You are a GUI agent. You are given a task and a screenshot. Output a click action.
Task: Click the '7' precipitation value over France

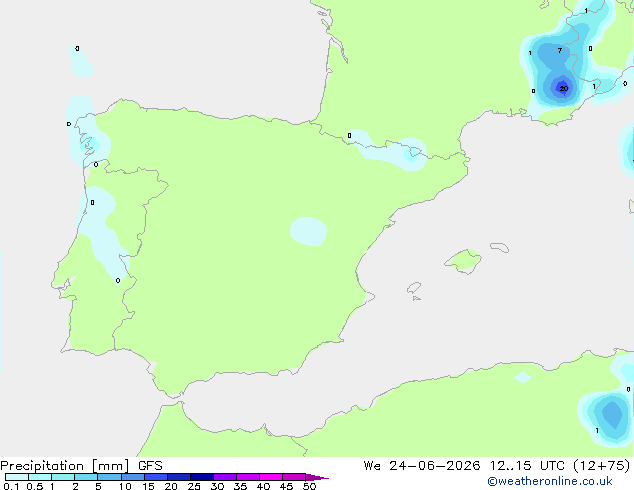560,51
